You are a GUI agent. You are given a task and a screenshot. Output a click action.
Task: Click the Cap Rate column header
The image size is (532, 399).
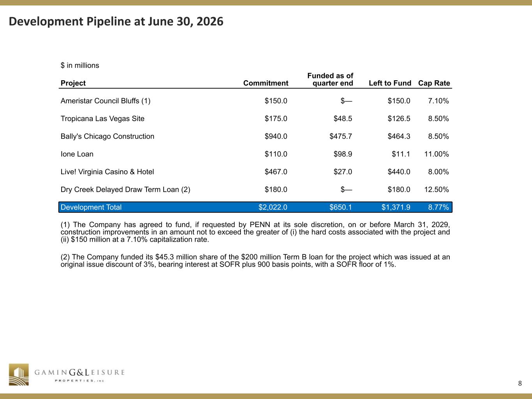[x=434, y=83]
